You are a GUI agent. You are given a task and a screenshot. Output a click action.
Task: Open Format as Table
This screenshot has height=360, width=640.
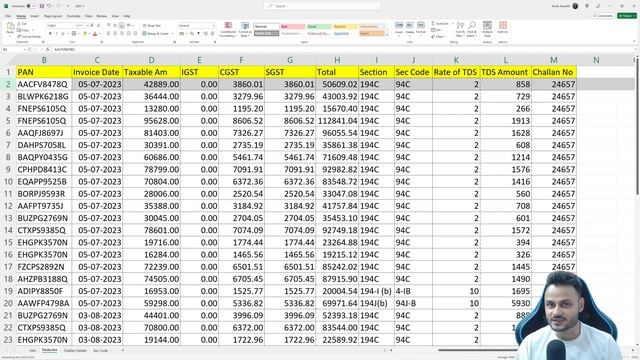tap(245, 30)
